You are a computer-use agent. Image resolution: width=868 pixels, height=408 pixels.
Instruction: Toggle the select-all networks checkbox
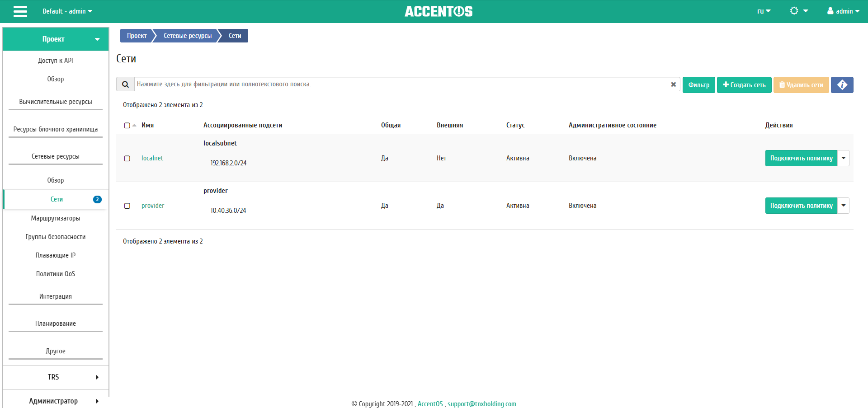tap(127, 126)
